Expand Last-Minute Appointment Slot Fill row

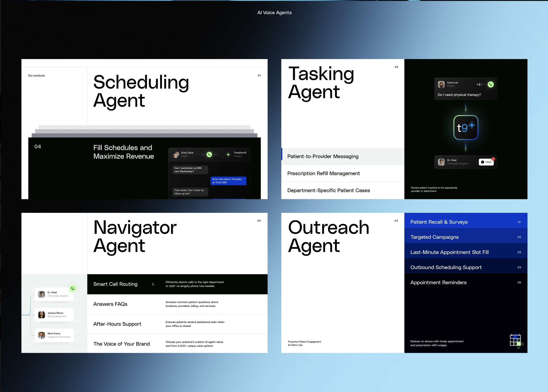(466, 252)
